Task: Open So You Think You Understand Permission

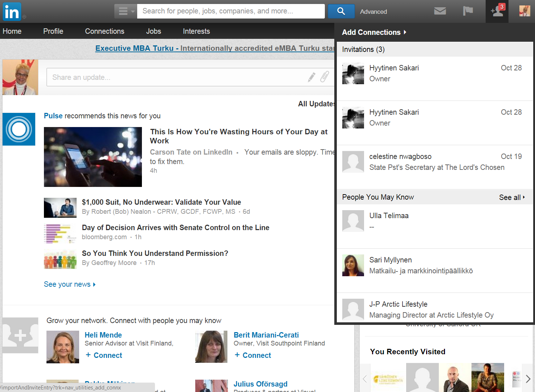Action: (x=155, y=253)
